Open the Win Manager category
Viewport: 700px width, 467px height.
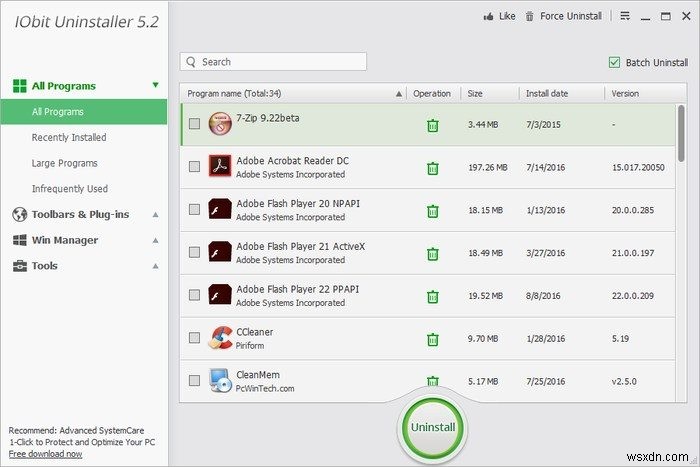point(65,240)
